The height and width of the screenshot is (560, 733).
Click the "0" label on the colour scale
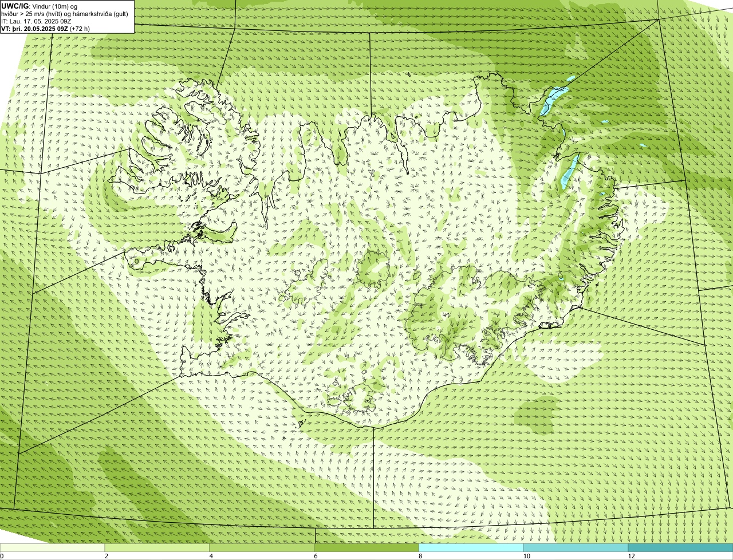pos(2,556)
